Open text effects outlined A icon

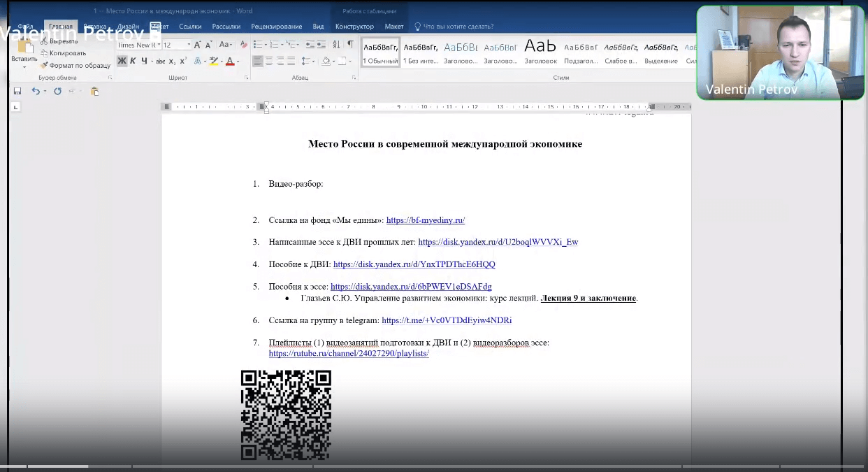[198, 62]
